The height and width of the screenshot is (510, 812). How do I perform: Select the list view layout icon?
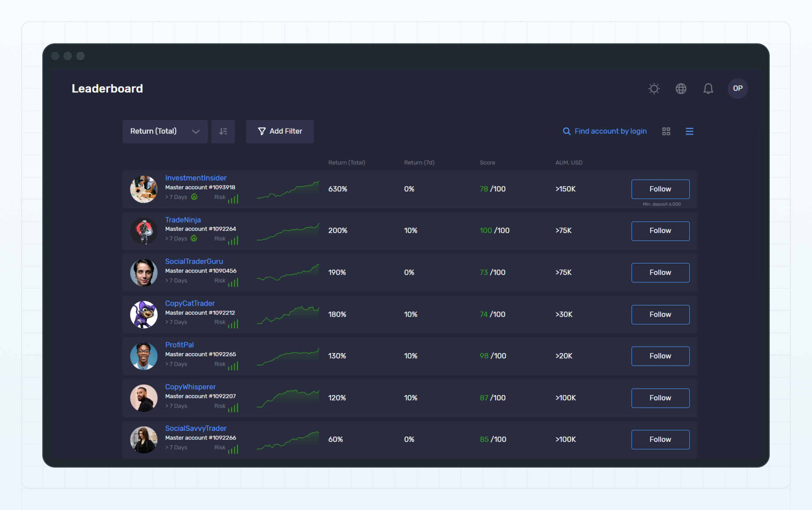[689, 131]
